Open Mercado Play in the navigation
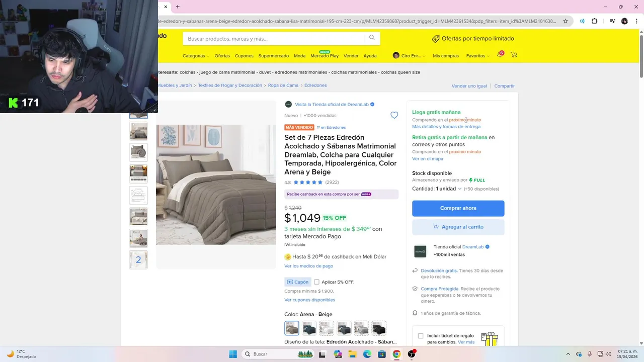Viewport: 644px width, 362px height. tap(325, 56)
